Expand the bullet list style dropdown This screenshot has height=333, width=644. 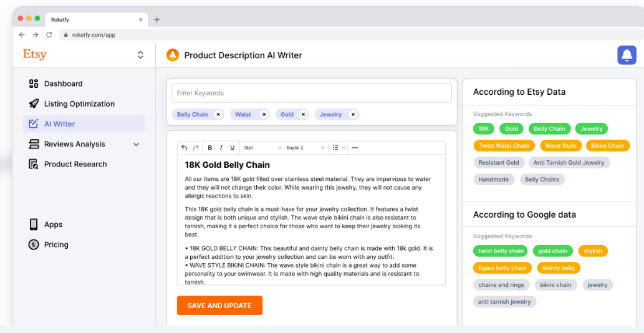(344, 148)
